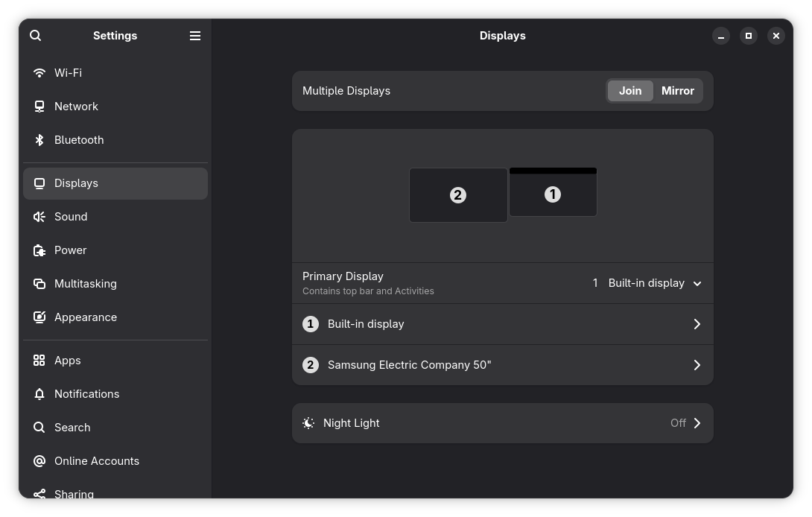Click the Search magnifier icon in sidebar list
Image resolution: width=812 pixels, height=517 pixels.
point(39,428)
